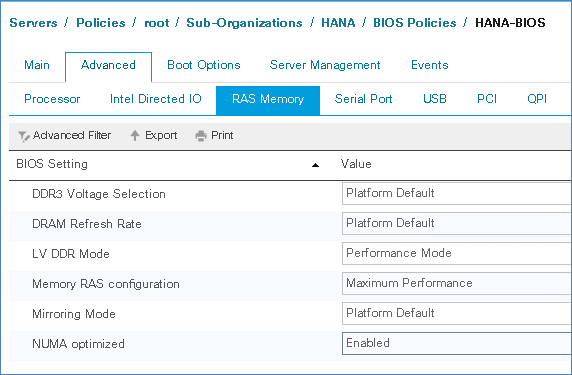Open Mirroring Mode value dropdown
Viewport: 572px width, 375px height.
point(457,313)
